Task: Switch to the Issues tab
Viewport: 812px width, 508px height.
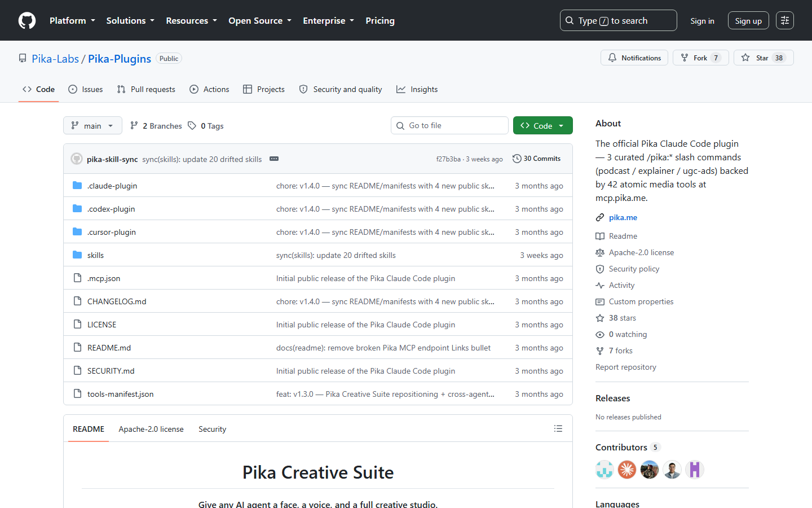Action: (x=86, y=89)
